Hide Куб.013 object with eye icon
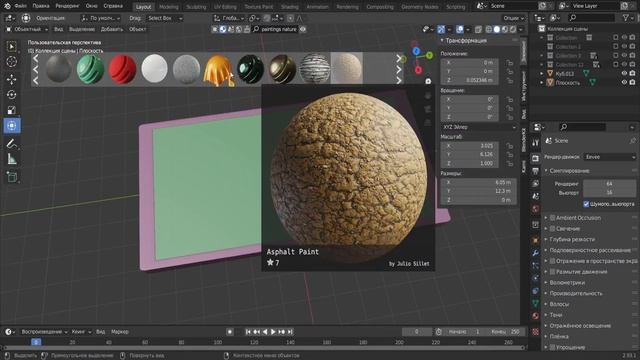 tap(624, 73)
